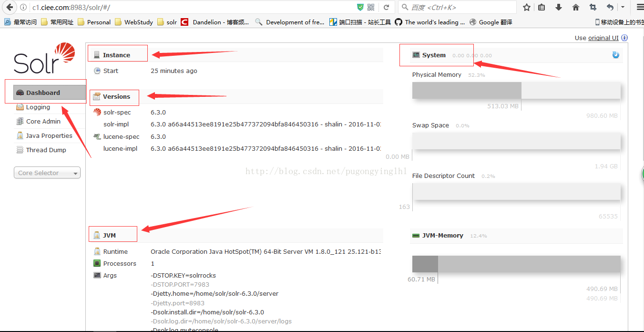This screenshot has height=332, width=644.
Task: Click the Solr logo
Action: tap(44, 58)
